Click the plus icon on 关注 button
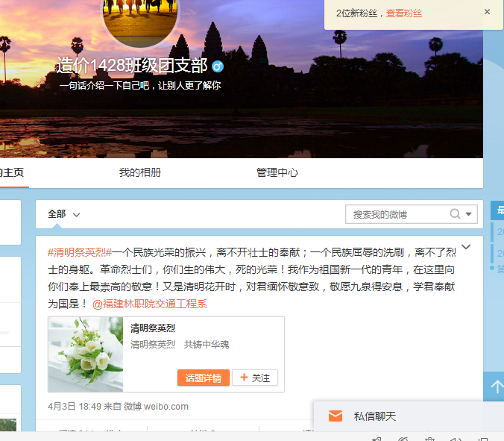Viewport: 504px width, 441px height. (243, 378)
